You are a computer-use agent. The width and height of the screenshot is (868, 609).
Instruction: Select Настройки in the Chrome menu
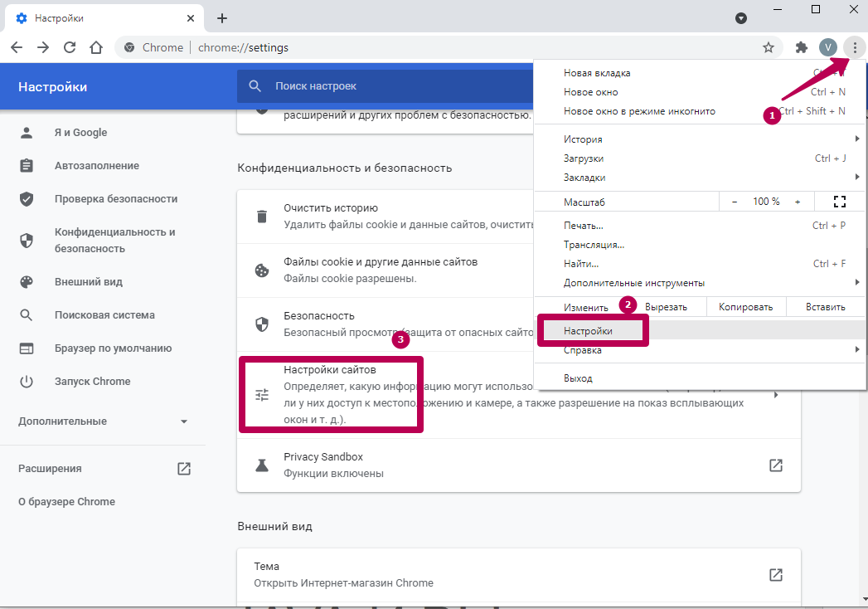pos(589,331)
